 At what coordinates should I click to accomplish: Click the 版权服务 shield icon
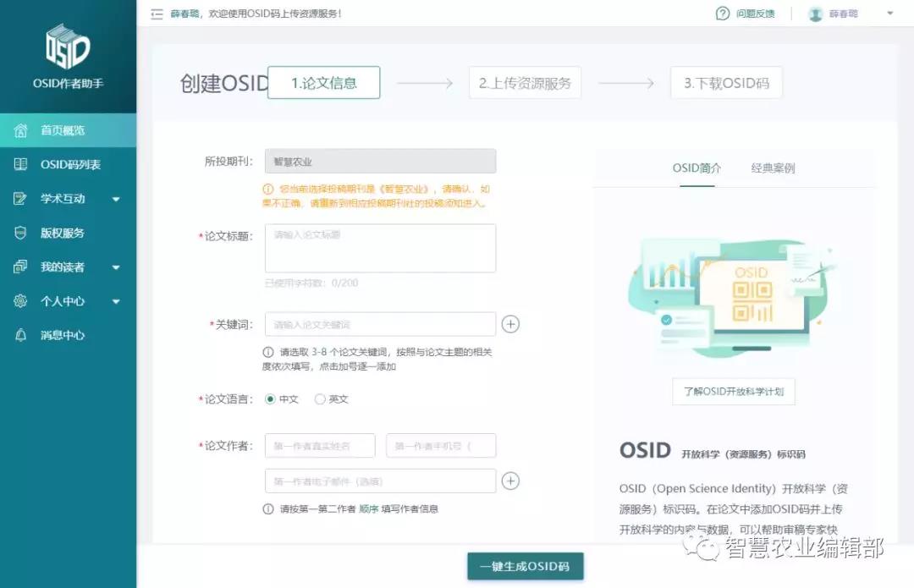click(x=21, y=233)
